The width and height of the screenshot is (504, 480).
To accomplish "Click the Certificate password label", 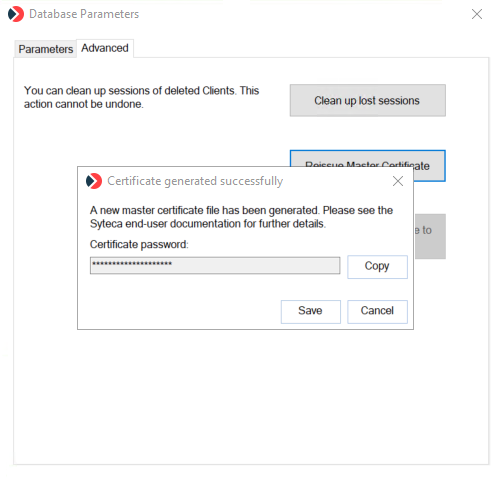I will coord(139,244).
